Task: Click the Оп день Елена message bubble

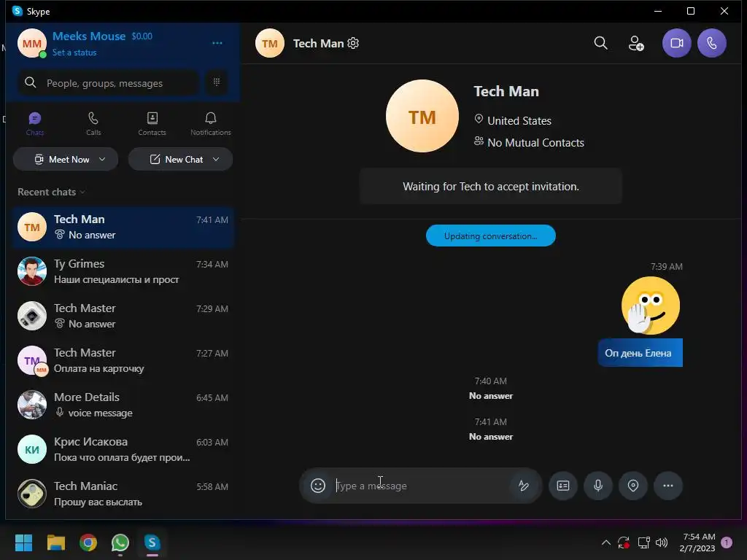Action: pyautogui.click(x=640, y=353)
